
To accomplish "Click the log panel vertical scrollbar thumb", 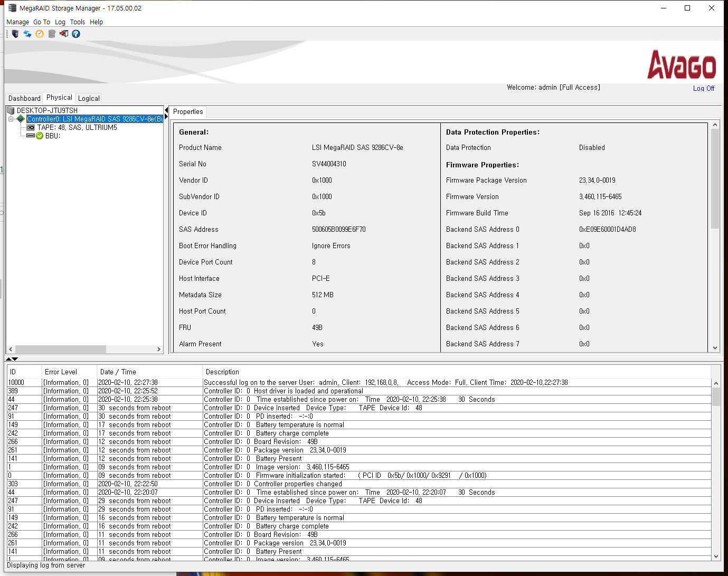I will pos(716,396).
